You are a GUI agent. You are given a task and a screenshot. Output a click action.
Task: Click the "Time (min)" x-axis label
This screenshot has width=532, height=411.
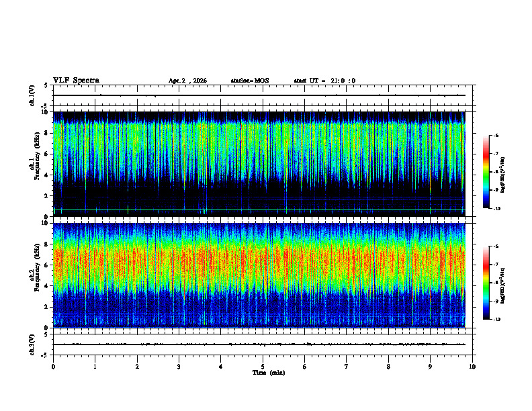pyautogui.click(x=269, y=373)
